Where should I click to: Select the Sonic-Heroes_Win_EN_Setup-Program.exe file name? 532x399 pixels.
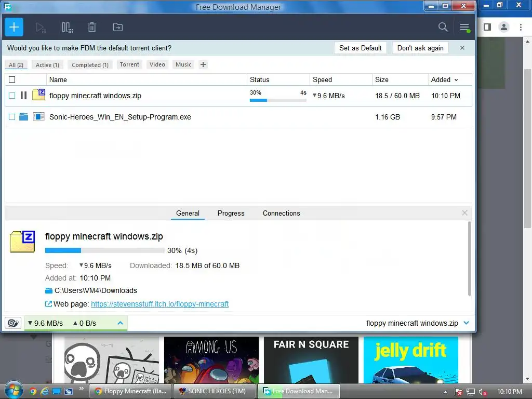click(x=120, y=117)
